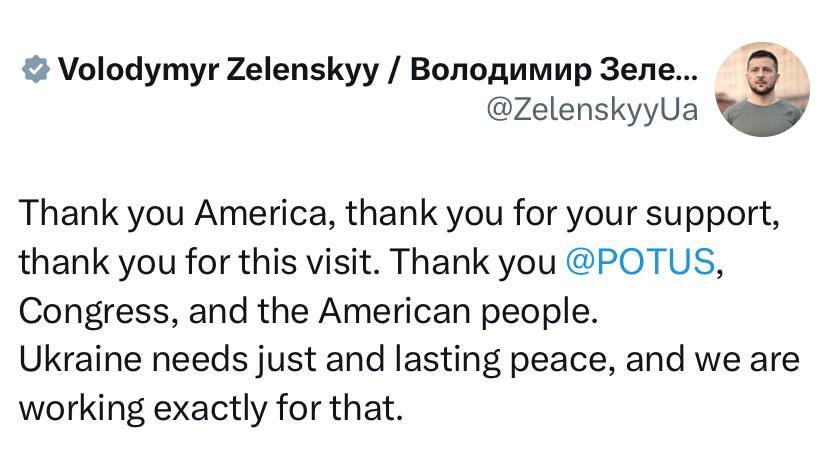Click the word Ukraine in the tweet
The width and height of the screenshot is (828, 451).
tap(81, 359)
